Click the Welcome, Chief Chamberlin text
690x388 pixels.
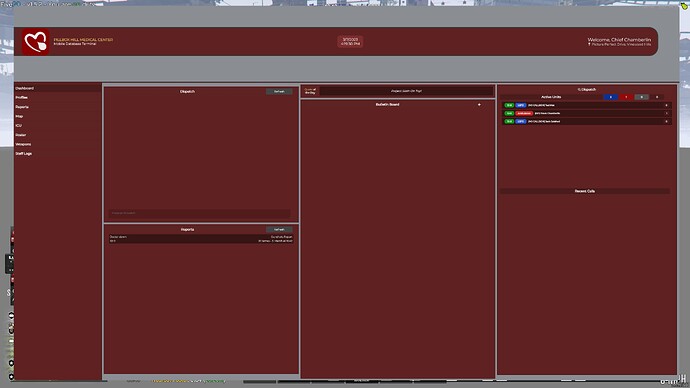[619, 40]
